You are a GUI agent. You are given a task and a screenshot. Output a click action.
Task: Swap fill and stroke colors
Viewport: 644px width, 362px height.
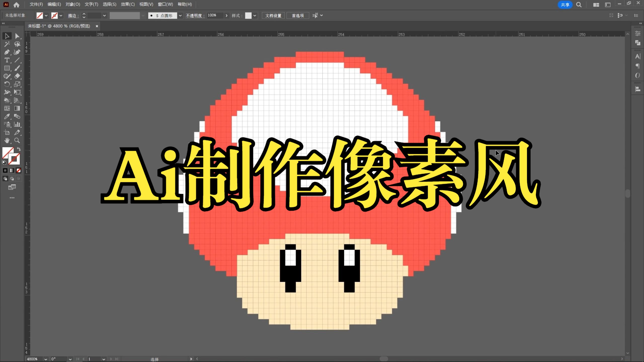[19, 149]
